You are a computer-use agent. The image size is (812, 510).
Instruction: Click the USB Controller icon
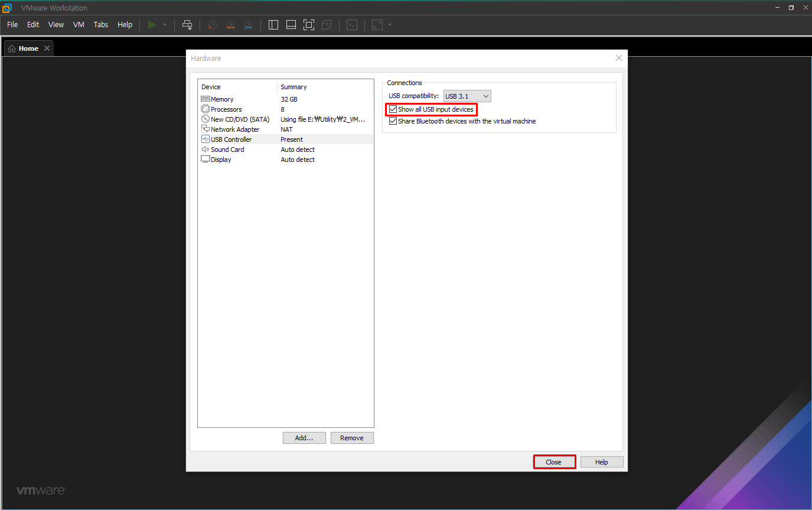pyautogui.click(x=206, y=139)
